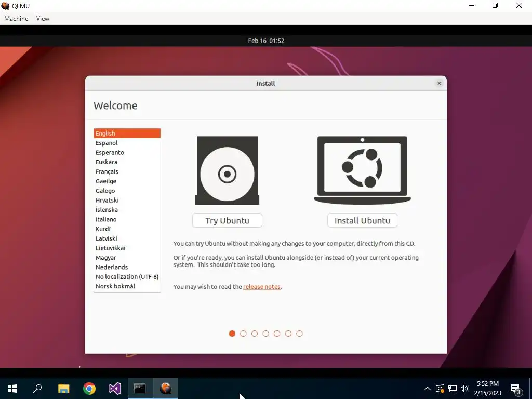Click the Try Ubuntu button
Screen dimensions: 532x399
(x=228, y=220)
